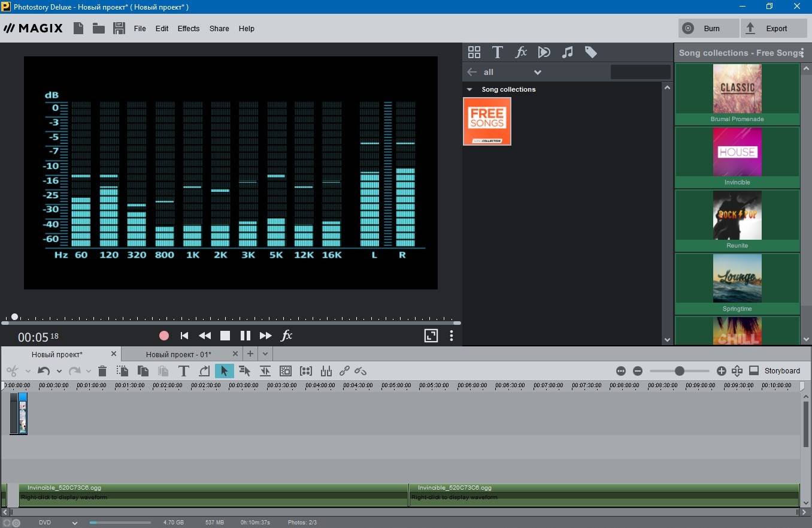This screenshot has height=528, width=812.
Task: Zoom out timeline with minus button
Action: pos(638,371)
